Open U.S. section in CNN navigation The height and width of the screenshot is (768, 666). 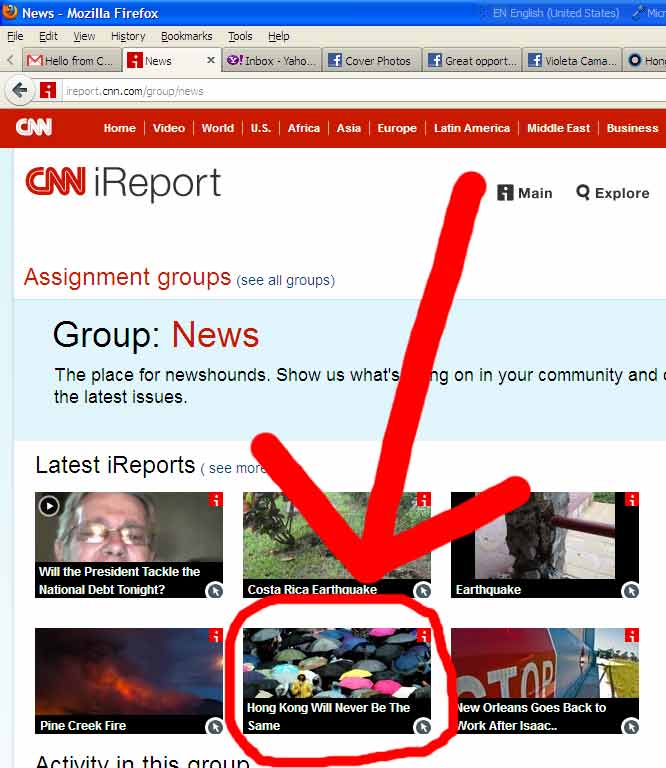point(261,128)
